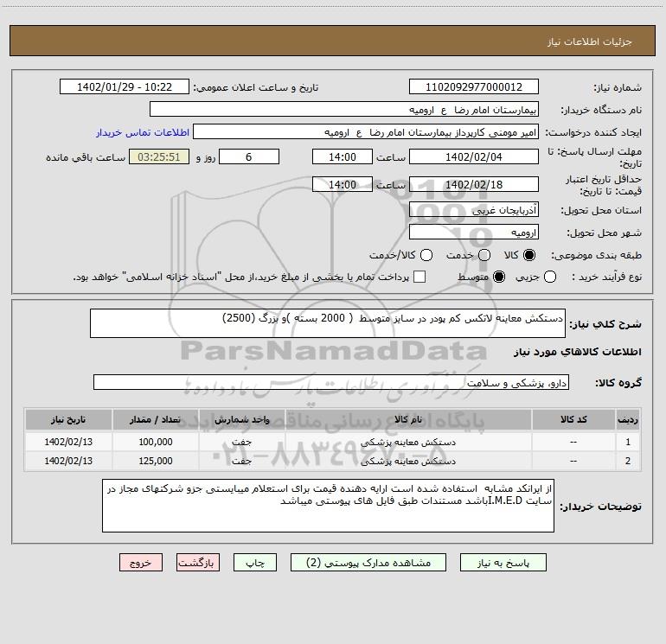Click the کد کالا column header
Viewport: 666px width, 644px height.
573,419
